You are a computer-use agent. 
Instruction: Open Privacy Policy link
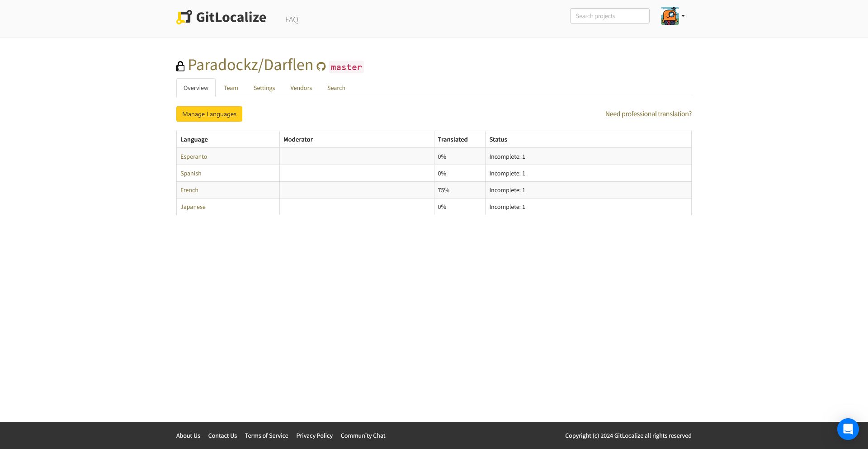coord(314,435)
